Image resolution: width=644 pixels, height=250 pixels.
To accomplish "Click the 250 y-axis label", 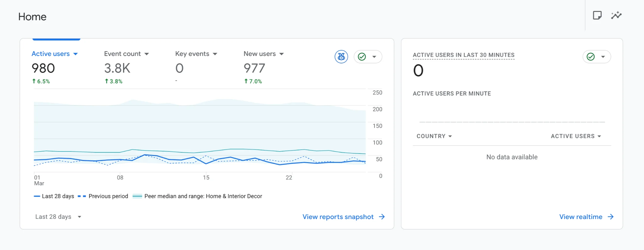I will tap(377, 93).
